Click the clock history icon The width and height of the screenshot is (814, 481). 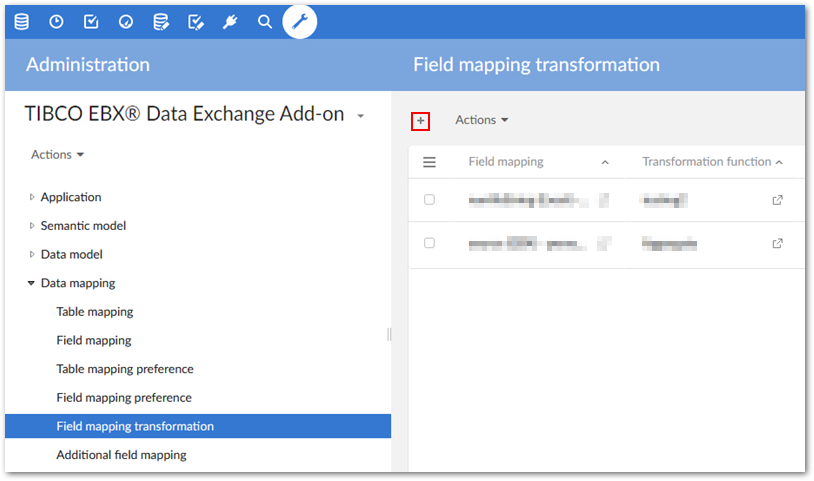[56, 21]
